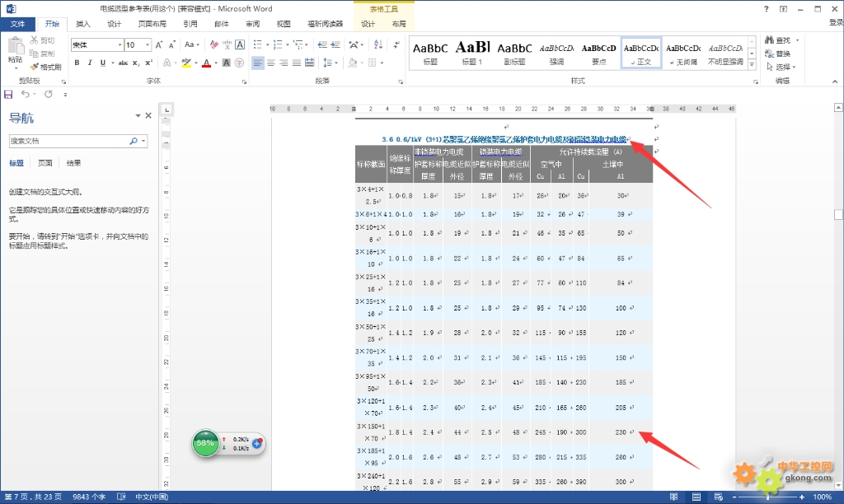
Task: Expand the numbering list dropdown arrow
Action: tap(288, 44)
